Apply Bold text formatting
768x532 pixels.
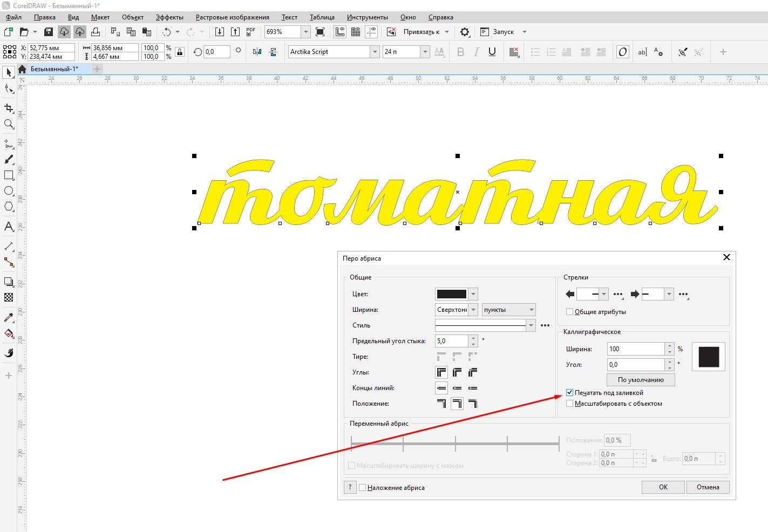pyautogui.click(x=460, y=52)
